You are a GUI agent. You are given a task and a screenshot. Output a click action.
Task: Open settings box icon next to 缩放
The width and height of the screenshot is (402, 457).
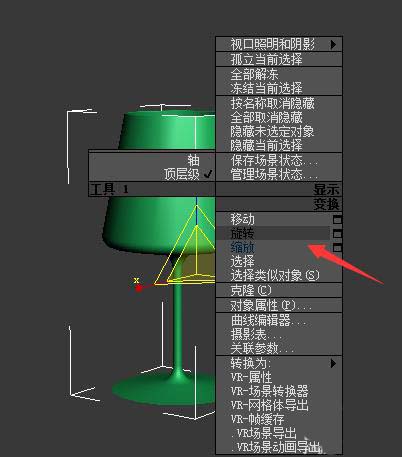tap(337, 248)
